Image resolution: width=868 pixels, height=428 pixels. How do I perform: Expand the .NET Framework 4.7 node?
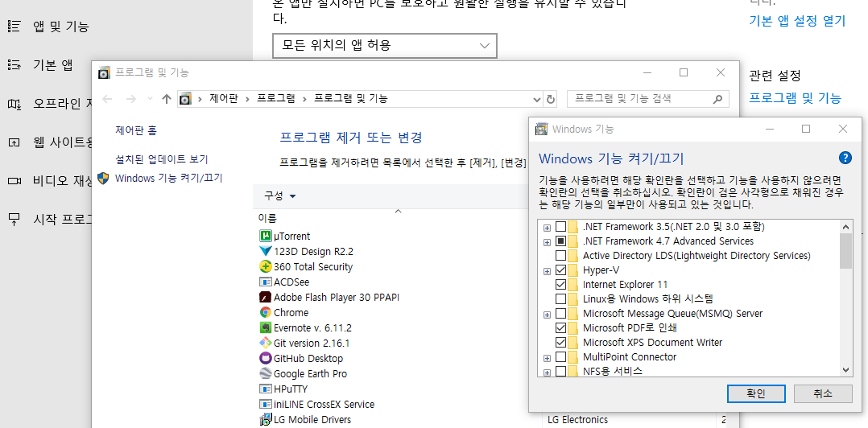tap(547, 241)
